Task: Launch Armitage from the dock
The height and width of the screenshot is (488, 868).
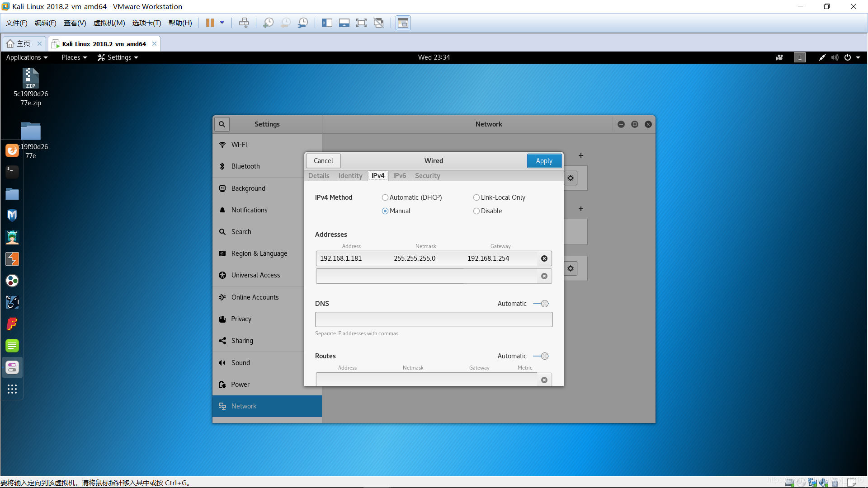Action: [12, 237]
